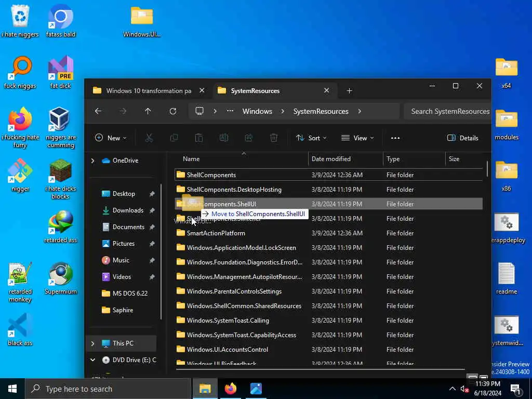The image size is (532, 399).
Task: Select the VirtualBox cube desktop shortcut
Action: [61, 127]
